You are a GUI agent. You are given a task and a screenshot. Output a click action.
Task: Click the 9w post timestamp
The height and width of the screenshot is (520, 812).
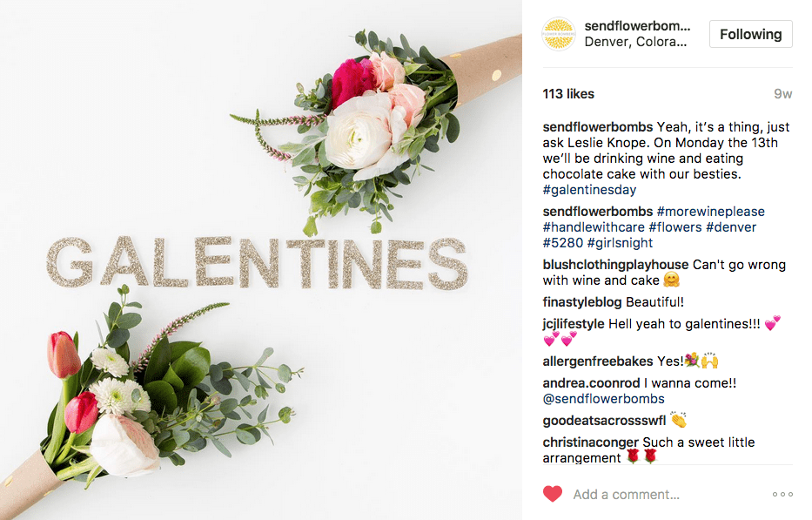pyautogui.click(x=782, y=94)
